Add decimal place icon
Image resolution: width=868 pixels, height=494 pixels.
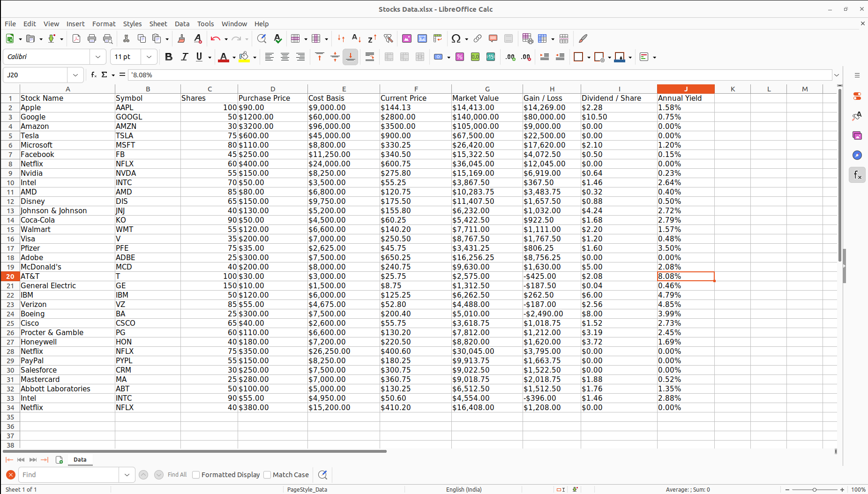(x=510, y=57)
